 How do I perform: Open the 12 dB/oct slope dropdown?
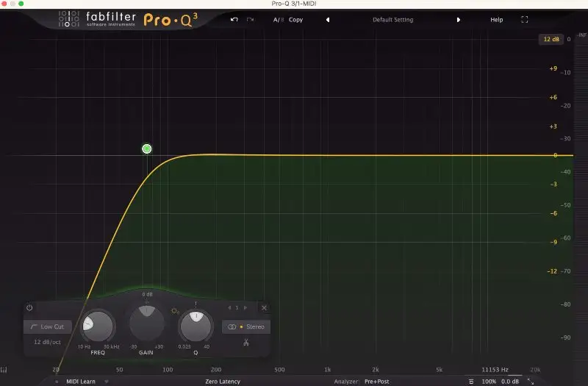(x=47, y=342)
